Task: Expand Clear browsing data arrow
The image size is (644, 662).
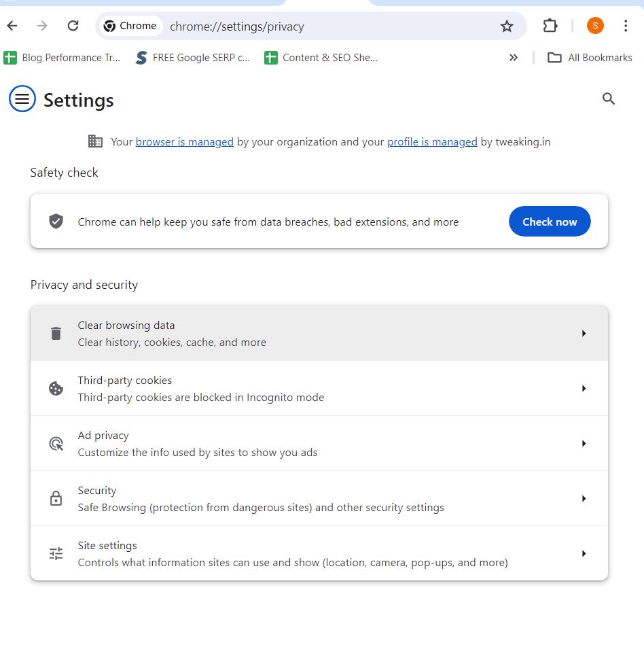Action: (584, 334)
